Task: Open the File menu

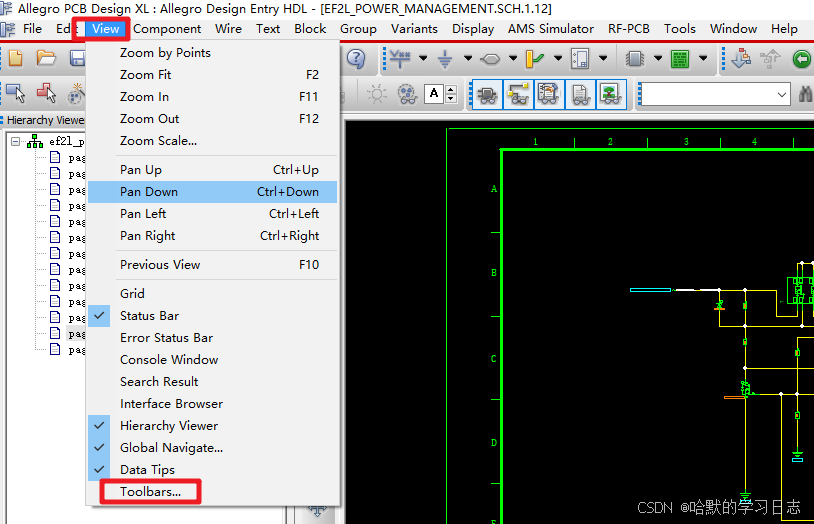Action: 32,29
